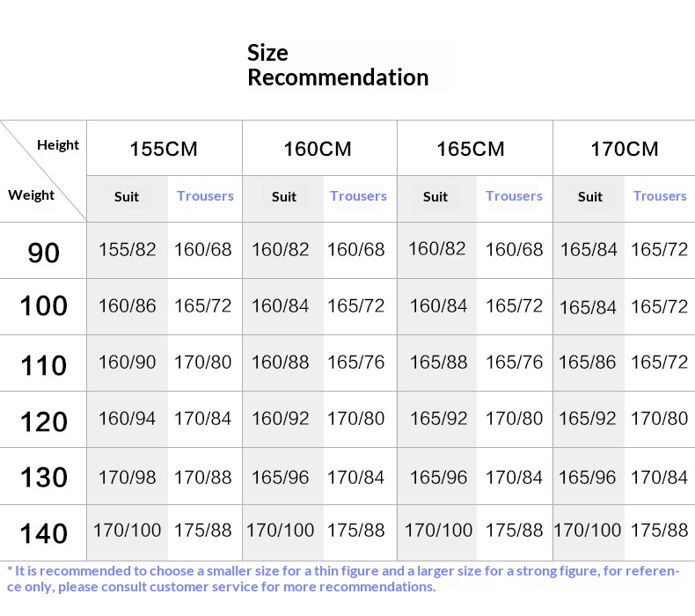Select the weight 90 row header

tap(43, 253)
